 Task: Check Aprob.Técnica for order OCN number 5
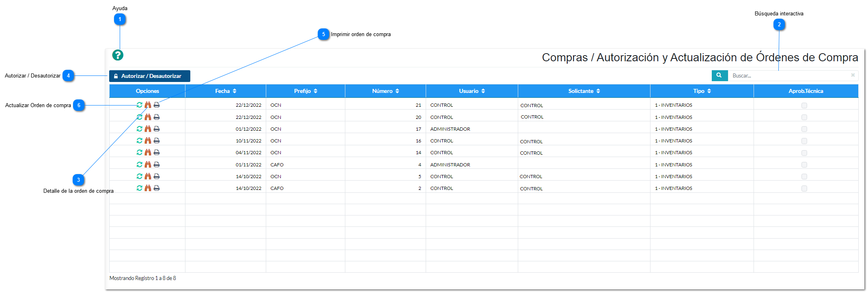[804, 177]
